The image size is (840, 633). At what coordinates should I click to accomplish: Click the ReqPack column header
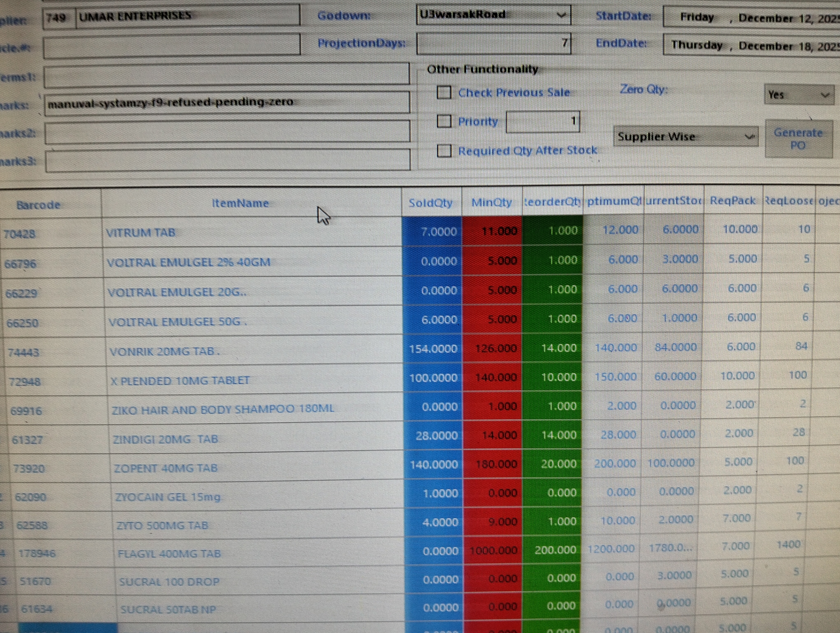733,201
